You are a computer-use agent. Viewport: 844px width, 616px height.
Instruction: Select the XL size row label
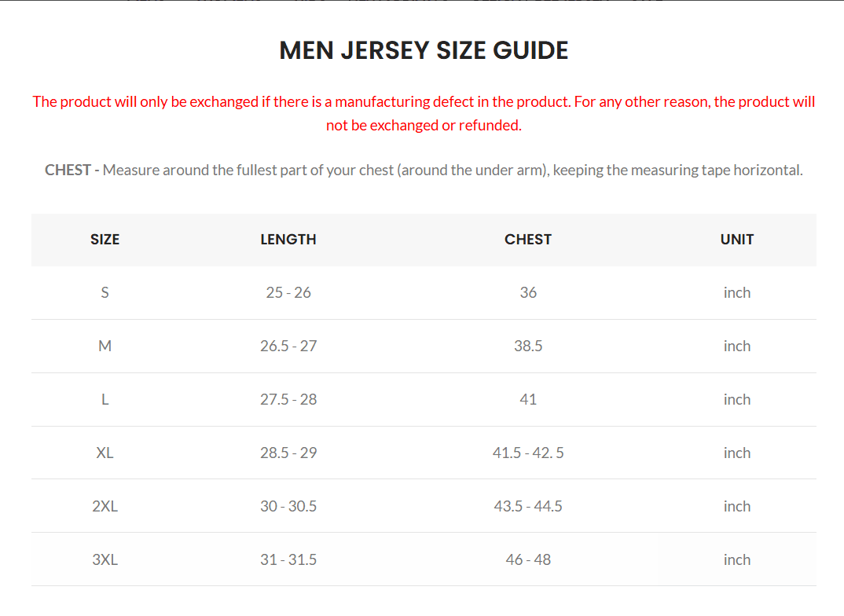pos(105,453)
